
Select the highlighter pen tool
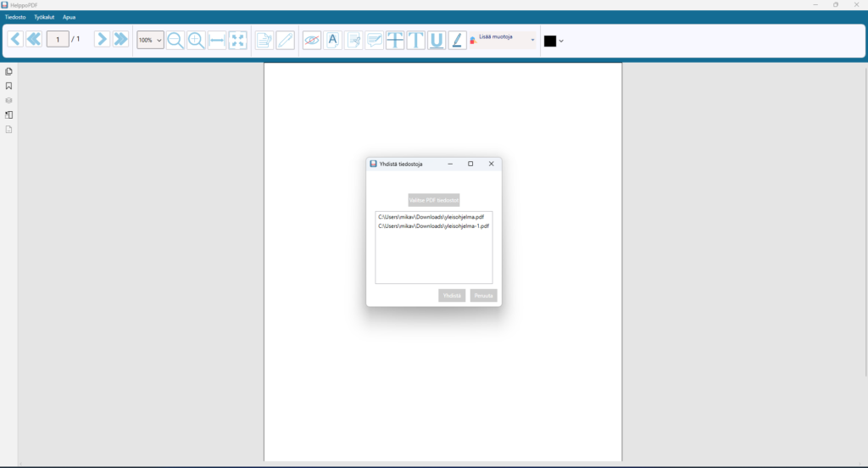pos(457,41)
